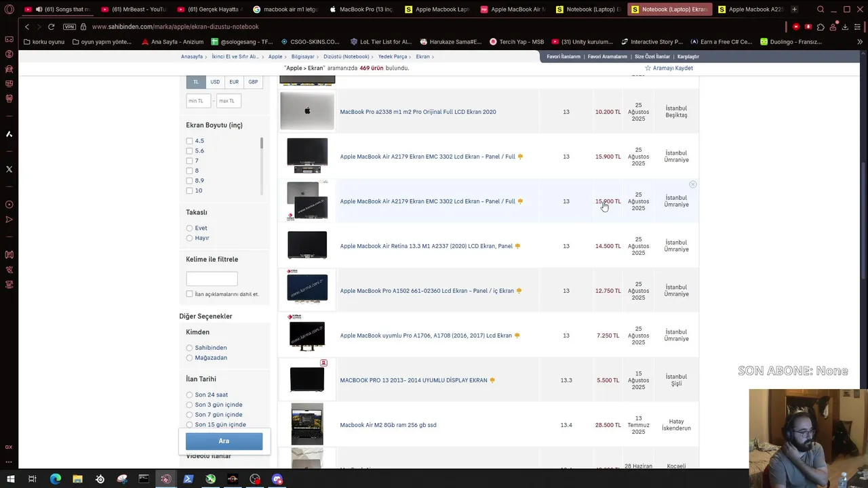The width and height of the screenshot is (868, 488).
Task: Mute the Songs tab via speaker icon
Action: coord(39,9)
